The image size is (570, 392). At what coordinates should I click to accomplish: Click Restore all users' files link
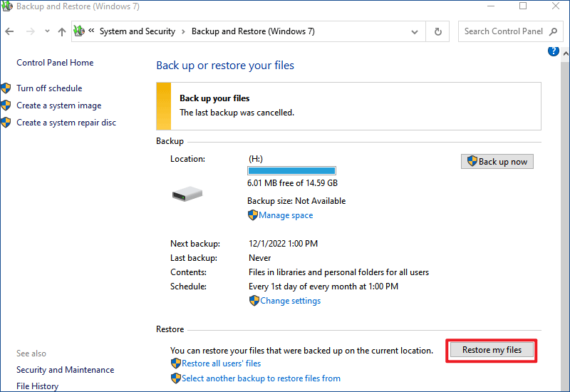click(x=222, y=363)
